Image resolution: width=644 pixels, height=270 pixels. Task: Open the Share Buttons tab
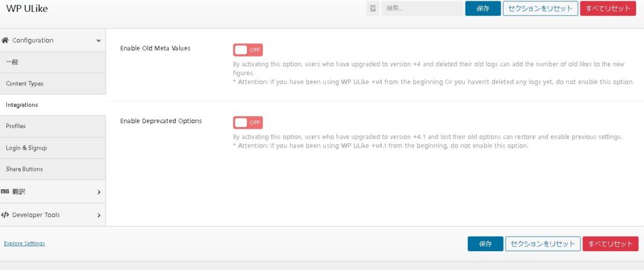pos(25,169)
